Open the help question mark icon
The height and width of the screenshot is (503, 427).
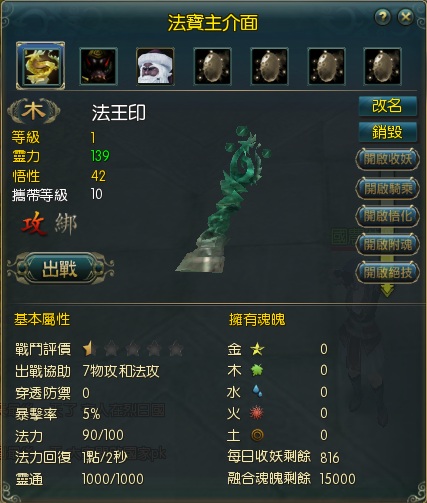coord(383,16)
